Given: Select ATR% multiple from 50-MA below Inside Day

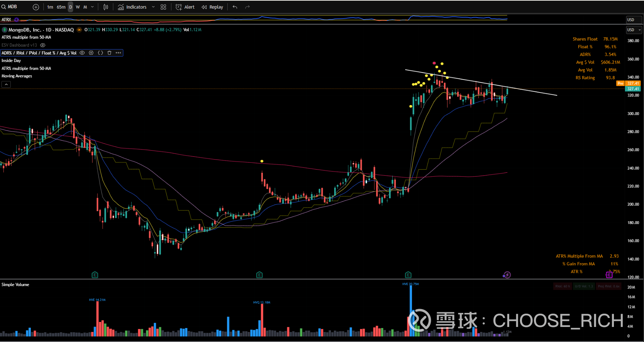Looking at the screenshot, I should (x=26, y=68).
